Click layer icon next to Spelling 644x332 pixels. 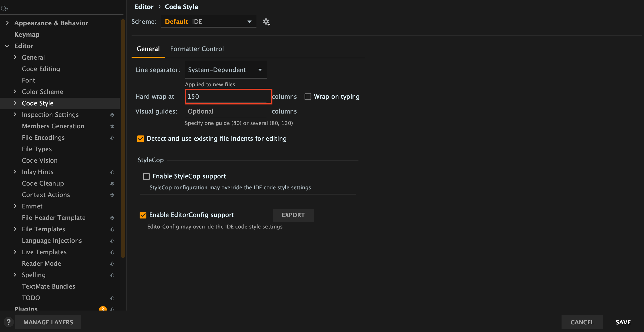pyautogui.click(x=112, y=275)
